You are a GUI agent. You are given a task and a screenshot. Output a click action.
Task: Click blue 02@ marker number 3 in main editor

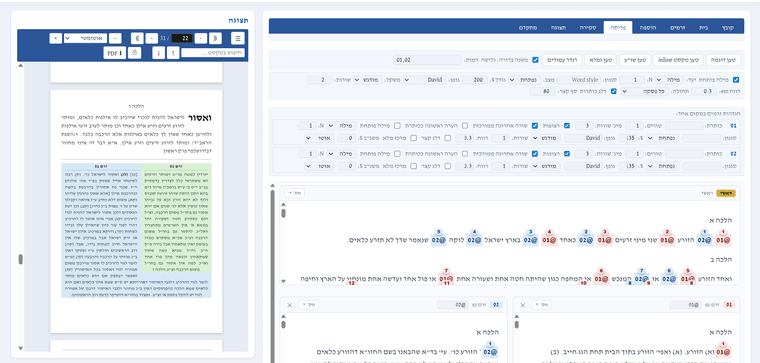[x=530, y=239]
